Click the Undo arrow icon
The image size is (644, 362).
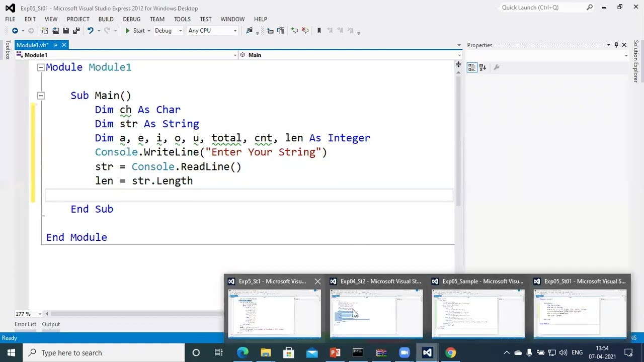tap(90, 31)
